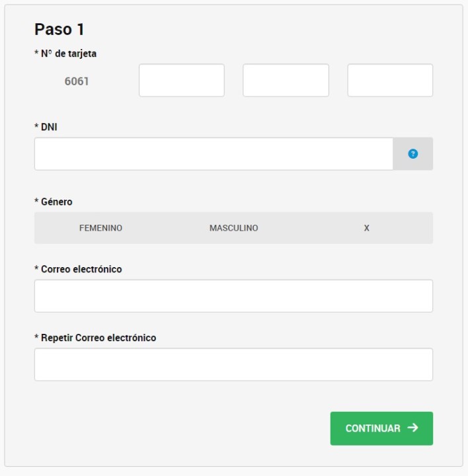Screen dimensions: 468x476
Task: Click the word CONTINUAR on the green button
Action: click(x=373, y=428)
